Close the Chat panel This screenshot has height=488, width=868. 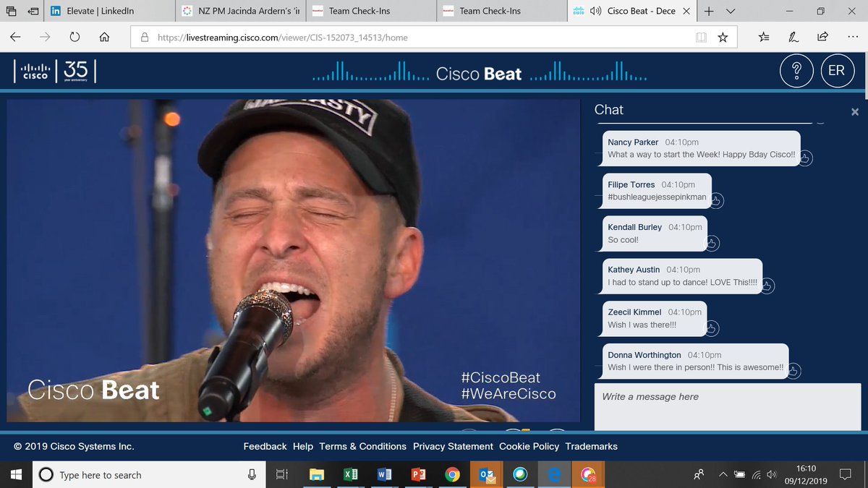coord(855,112)
